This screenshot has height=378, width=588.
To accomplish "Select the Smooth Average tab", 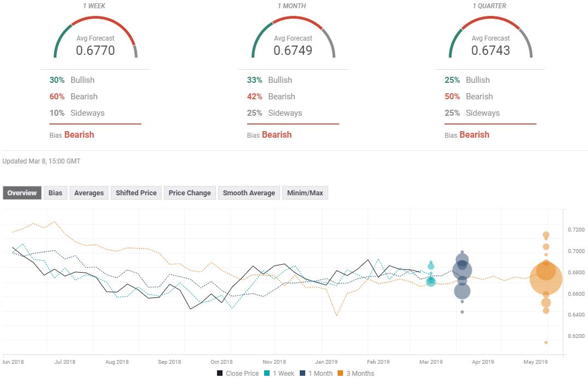I will 249,193.
